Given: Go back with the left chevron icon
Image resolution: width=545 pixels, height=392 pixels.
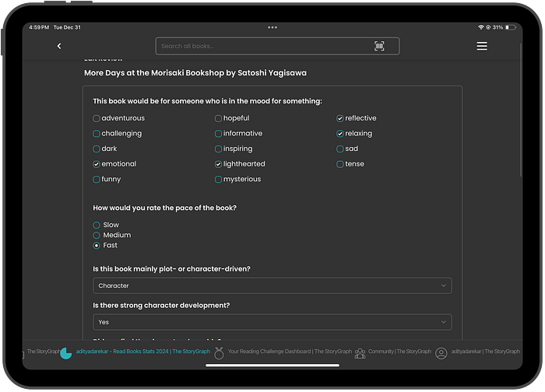Looking at the screenshot, I should [x=59, y=46].
